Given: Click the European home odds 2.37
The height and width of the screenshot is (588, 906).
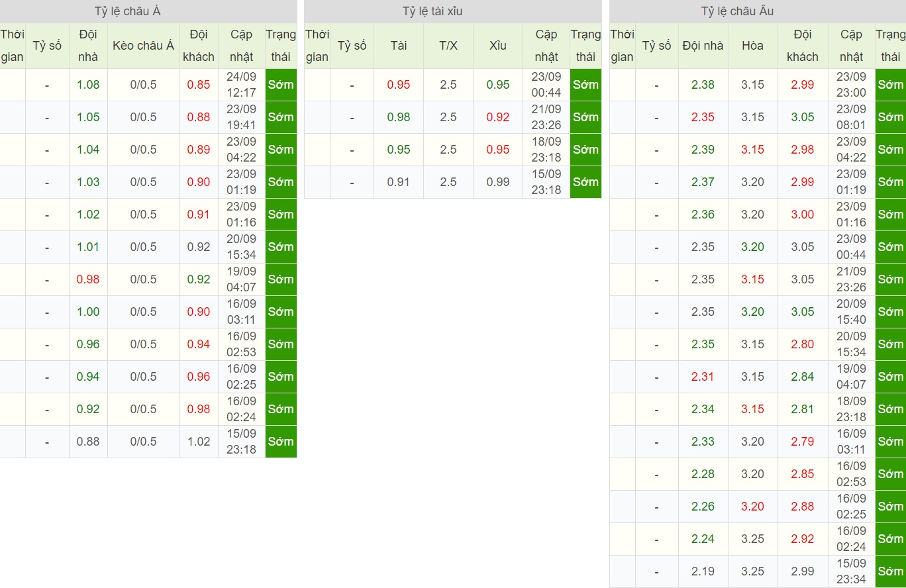Looking at the screenshot, I should 703,182.
